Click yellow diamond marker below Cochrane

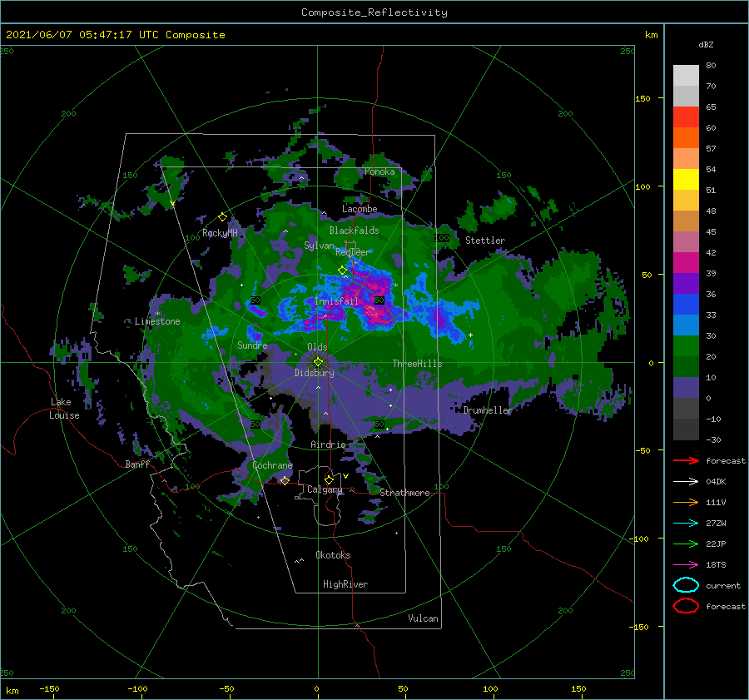285,480
